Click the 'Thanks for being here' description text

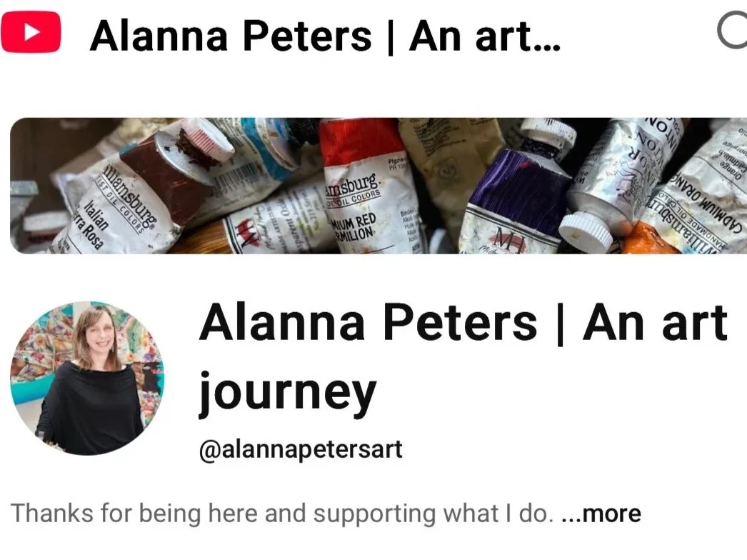[282, 514]
